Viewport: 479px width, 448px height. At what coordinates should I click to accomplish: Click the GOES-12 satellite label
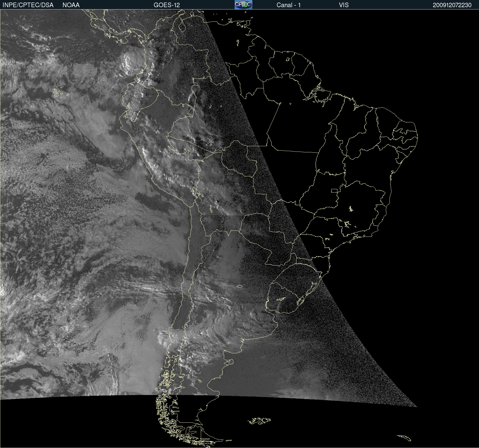click(x=167, y=5)
